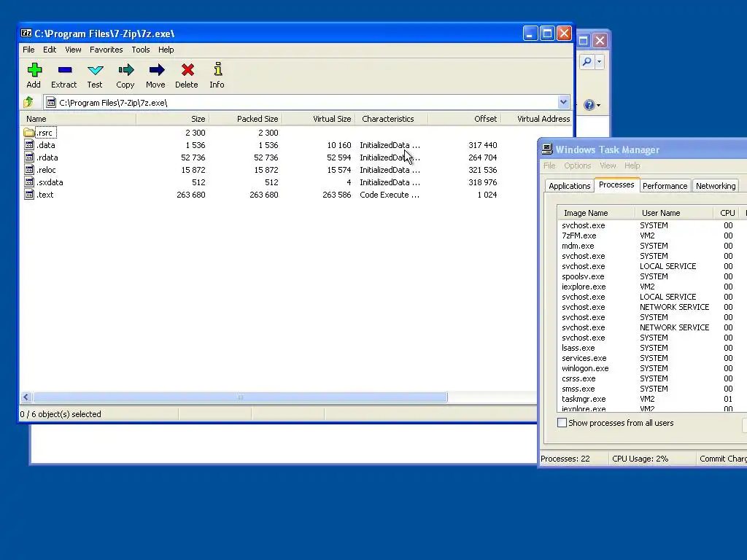Expand the address path dropdown arrow
Image resolution: width=747 pixels, height=560 pixels.
coord(564,102)
